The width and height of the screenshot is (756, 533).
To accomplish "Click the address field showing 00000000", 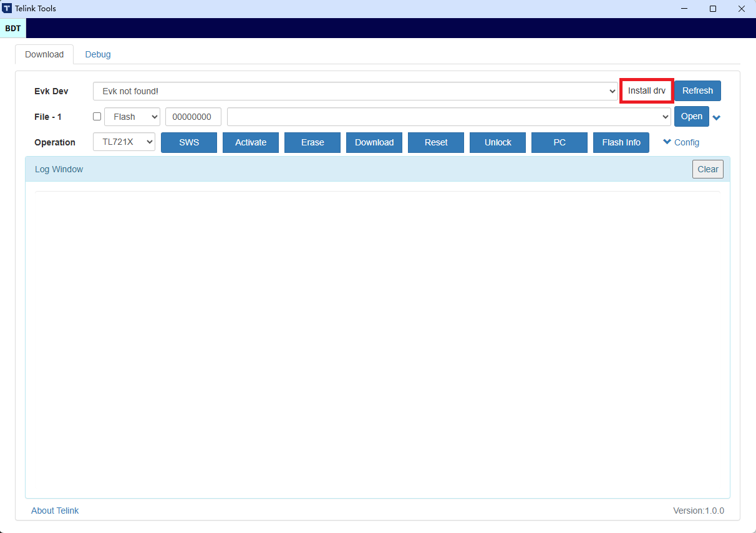I will pos(193,117).
